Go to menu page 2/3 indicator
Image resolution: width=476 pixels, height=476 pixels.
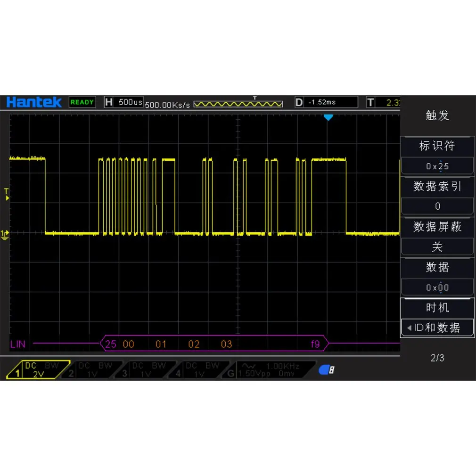[x=437, y=358]
